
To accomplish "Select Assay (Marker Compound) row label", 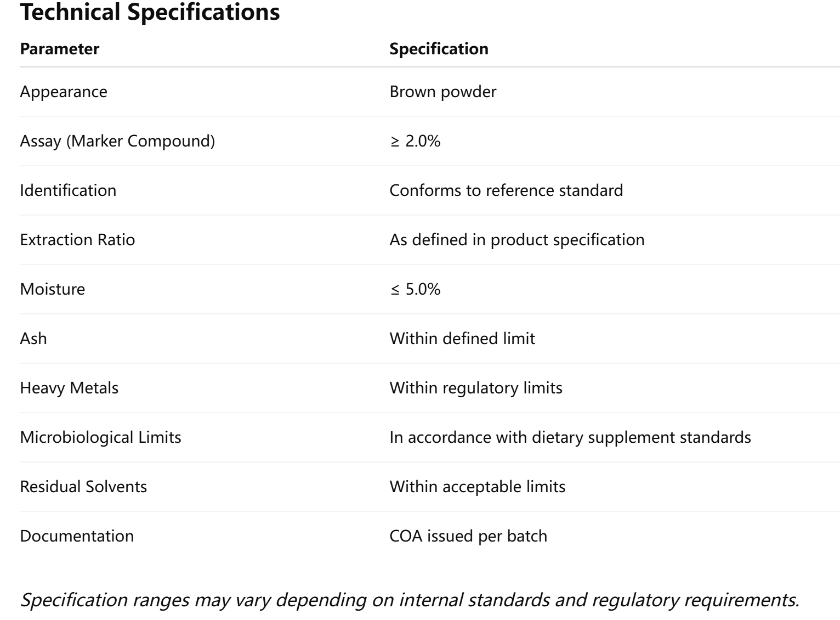I will pyautogui.click(x=117, y=141).
